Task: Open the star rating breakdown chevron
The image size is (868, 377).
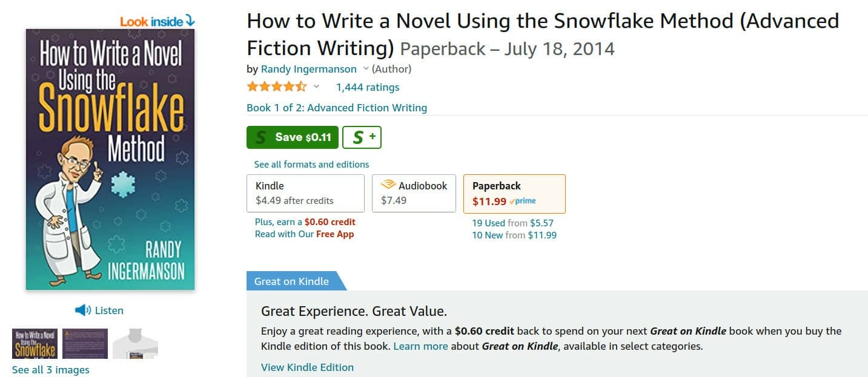Action: [316, 87]
